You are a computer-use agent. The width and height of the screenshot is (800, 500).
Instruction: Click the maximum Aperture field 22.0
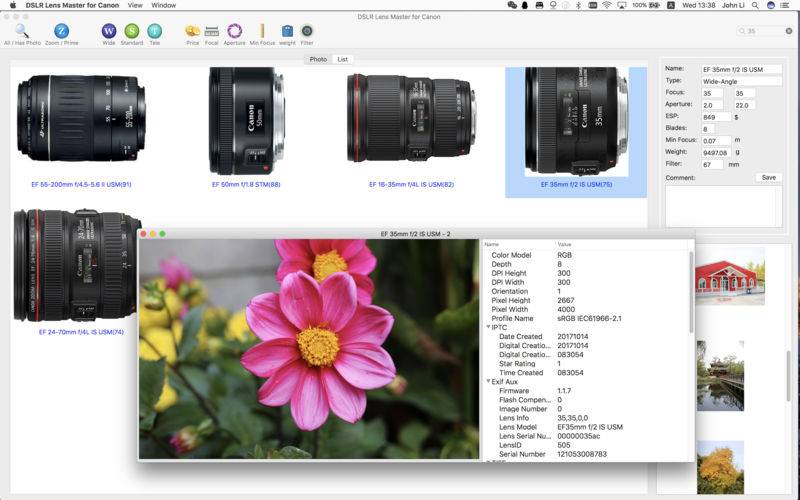click(744, 105)
